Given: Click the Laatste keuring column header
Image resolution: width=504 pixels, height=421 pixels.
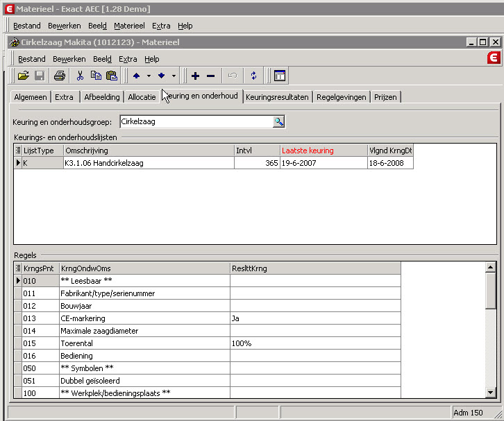Looking at the screenshot, I should click(324, 151).
